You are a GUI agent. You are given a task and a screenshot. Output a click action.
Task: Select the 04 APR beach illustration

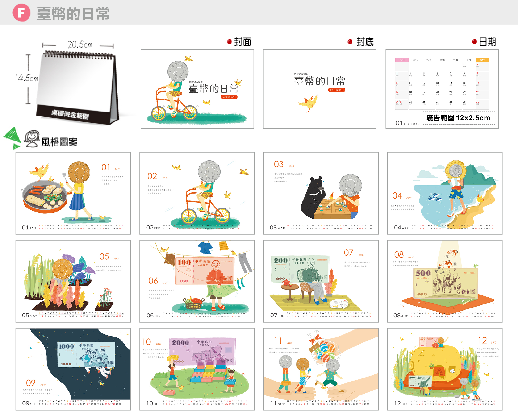click(445, 193)
